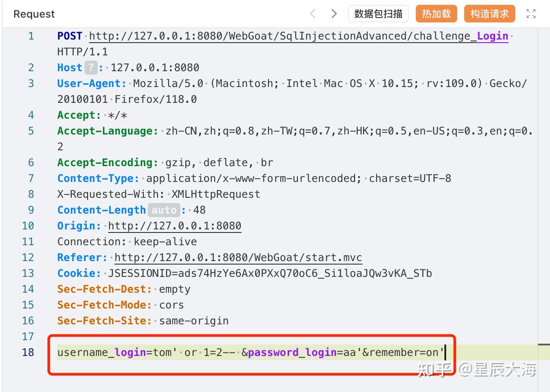Viewport: 550px width, 392px height.
Task: Click the application/x-www-form-urlencoded value
Action: [254, 178]
